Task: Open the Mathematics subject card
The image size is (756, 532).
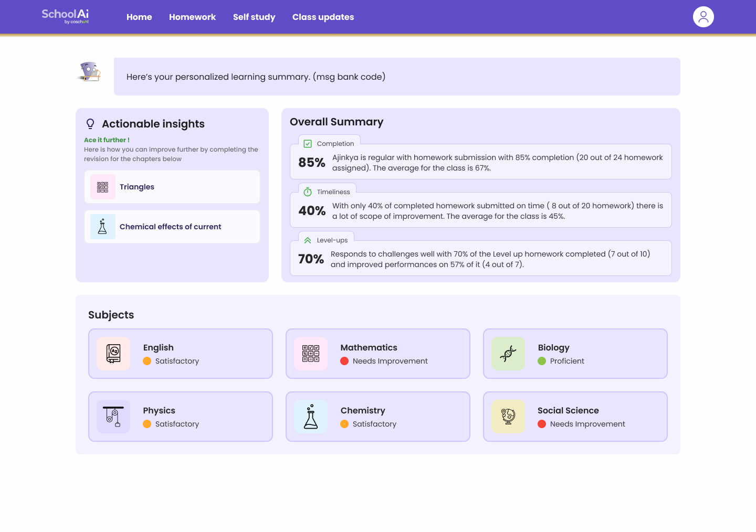Action: click(x=378, y=354)
